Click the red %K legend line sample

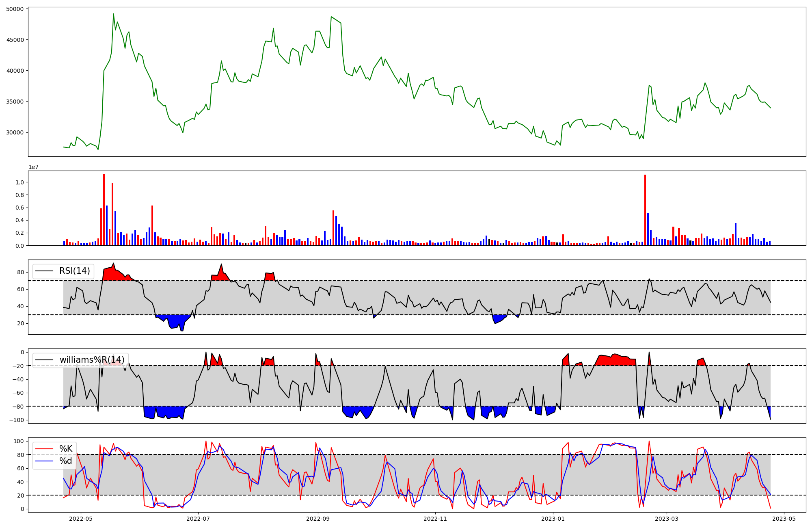click(45, 449)
